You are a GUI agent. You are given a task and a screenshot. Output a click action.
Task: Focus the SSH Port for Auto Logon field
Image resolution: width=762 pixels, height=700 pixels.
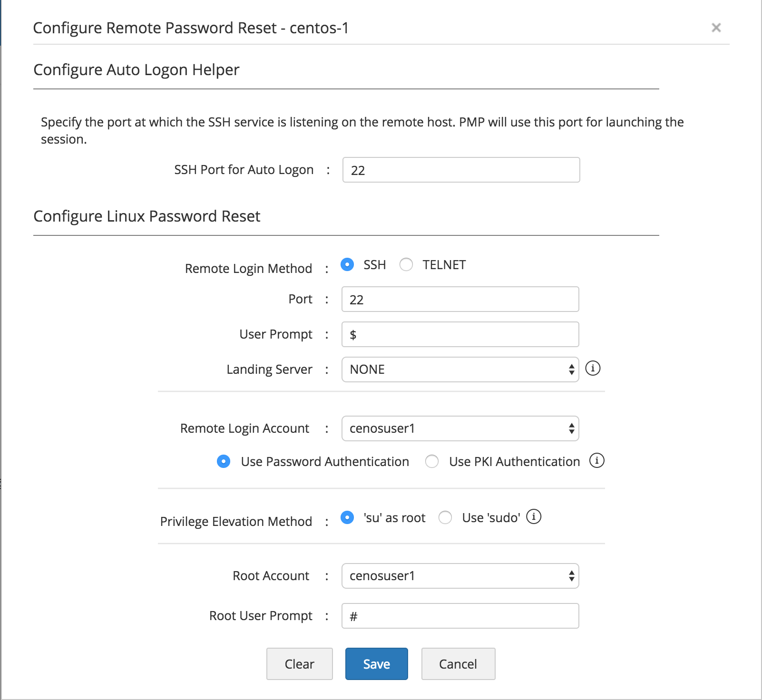click(461, 170)
